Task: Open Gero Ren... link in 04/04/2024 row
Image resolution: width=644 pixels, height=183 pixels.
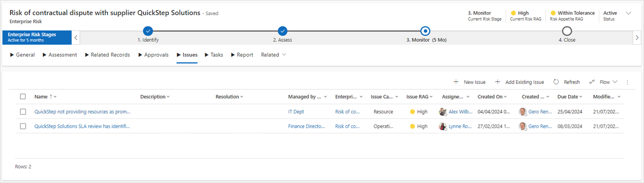Action: (540, 112)
